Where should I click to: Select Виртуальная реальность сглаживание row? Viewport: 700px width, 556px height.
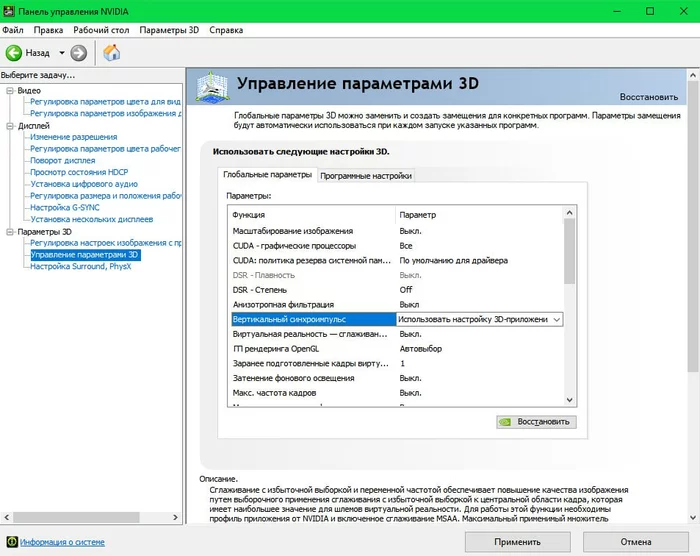(396, 334)
